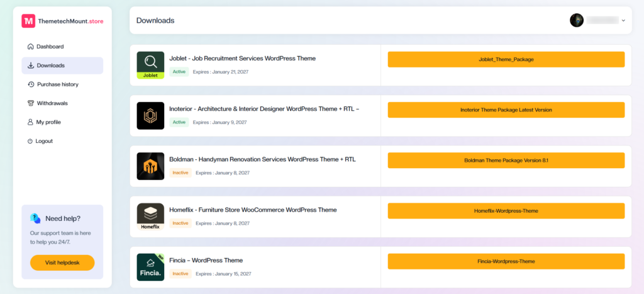Click the Dashboard home icon
Viewport: 644px width, 294px height.
30,47
